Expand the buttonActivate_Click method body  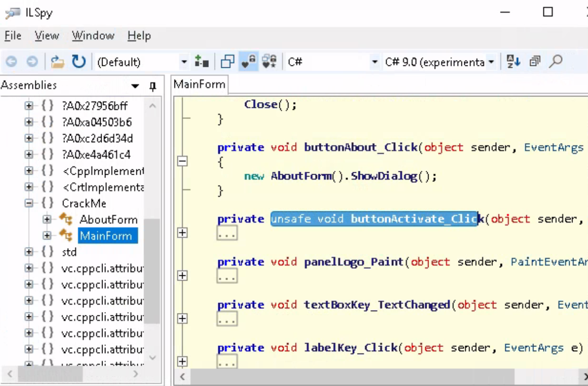click(x=183, y=233)
